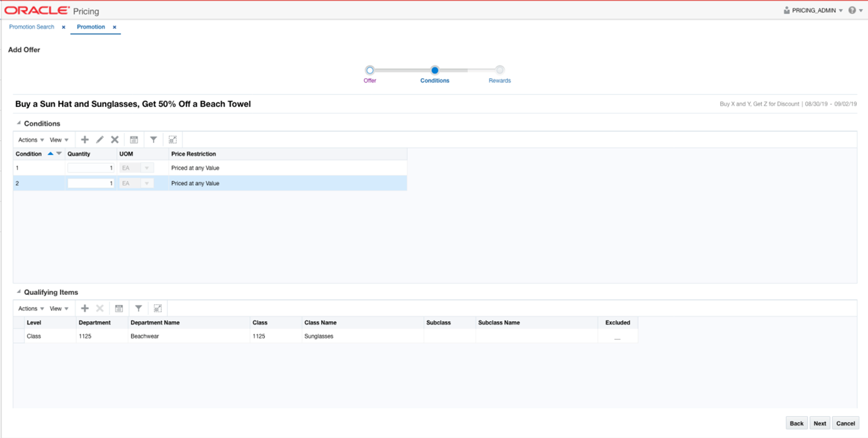Click the Excluded column header
Image resolution: width=868 pixels, height=438 pixels.
617,323
